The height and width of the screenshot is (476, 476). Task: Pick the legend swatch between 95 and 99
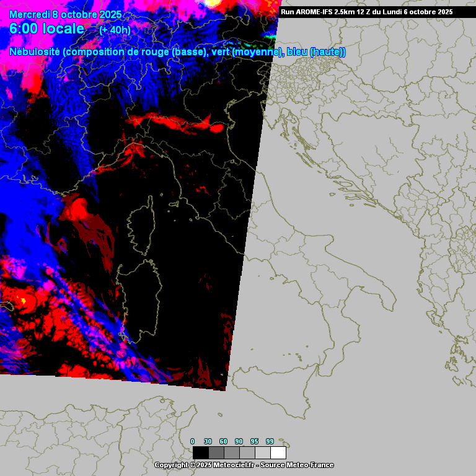pyautogui.click(x=262, y=452)
